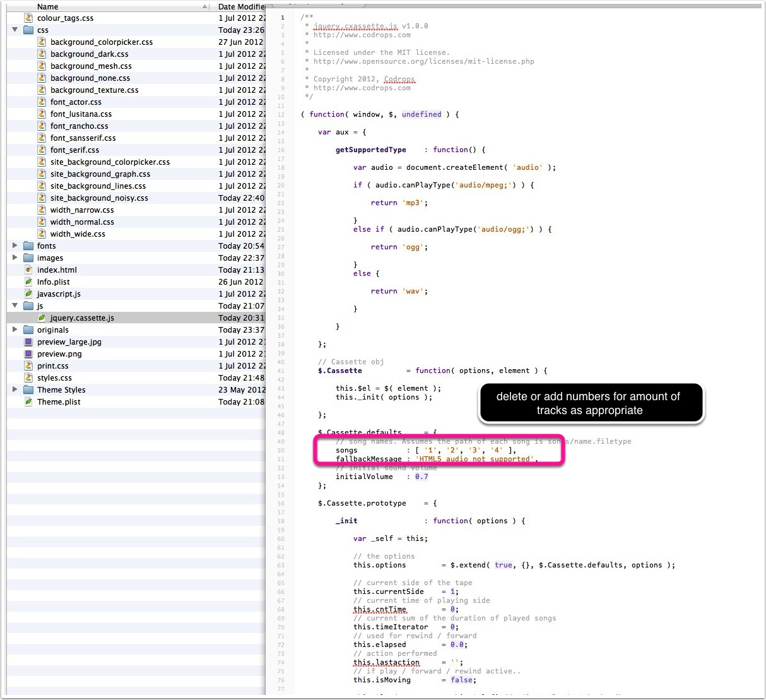The image size is (766, 700).
Task: Select styles.css file name
Action: (x=54, y=378)
